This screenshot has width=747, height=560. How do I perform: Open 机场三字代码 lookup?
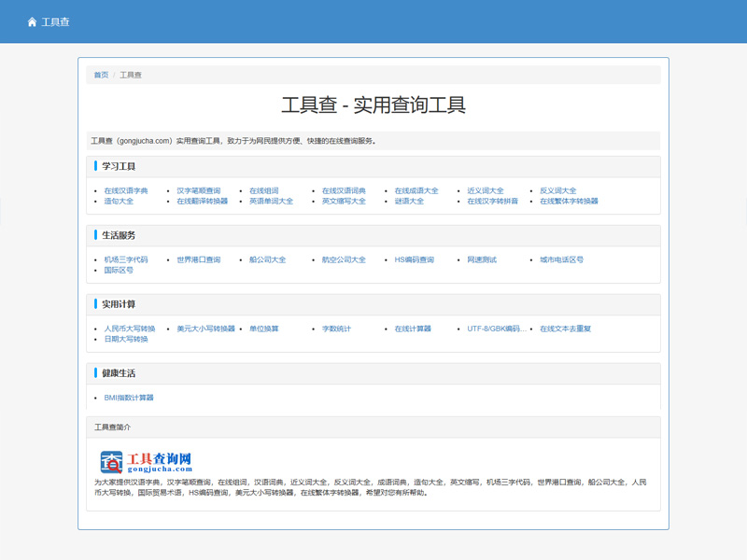126,259
